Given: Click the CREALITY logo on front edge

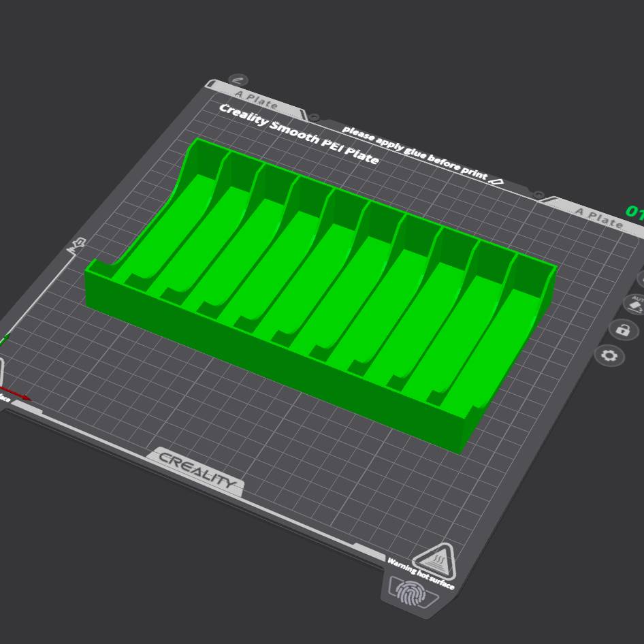Looking at the screenshot, I should coord(197,470).
